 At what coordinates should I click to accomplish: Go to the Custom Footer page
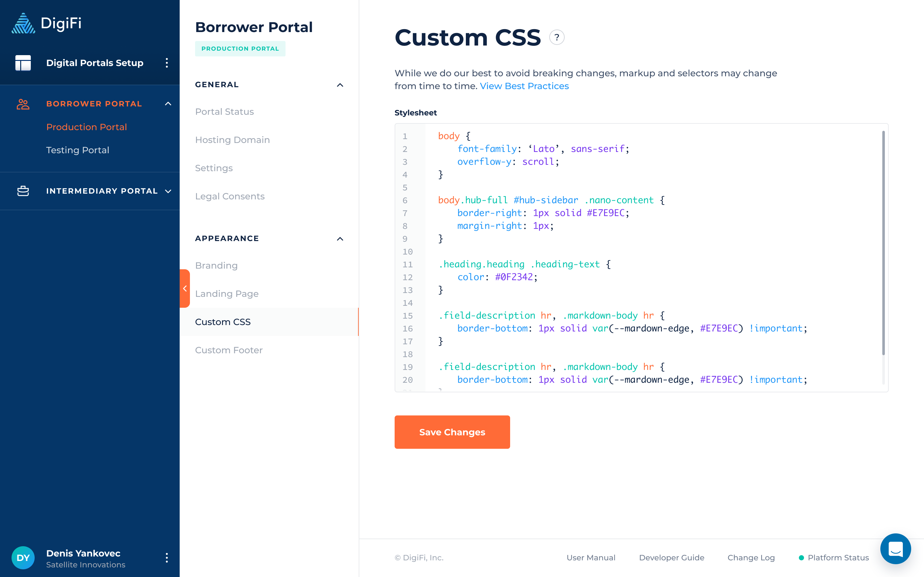pos(229,350)
